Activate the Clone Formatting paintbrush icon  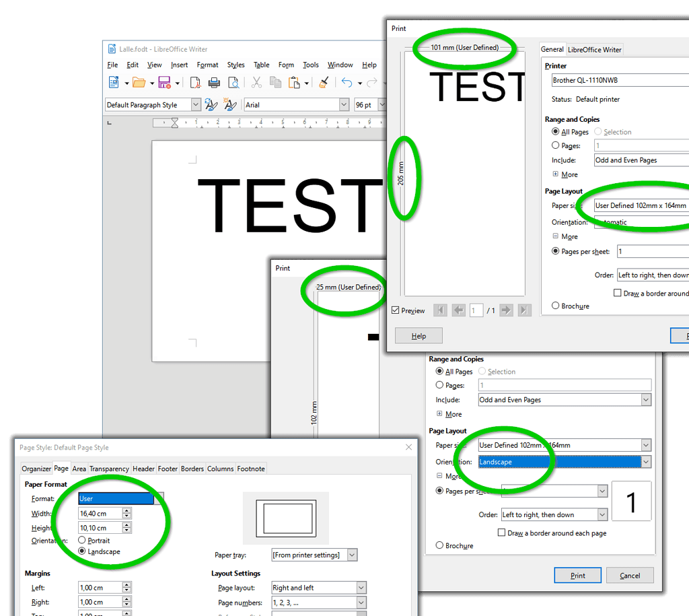tap(323, 82)
